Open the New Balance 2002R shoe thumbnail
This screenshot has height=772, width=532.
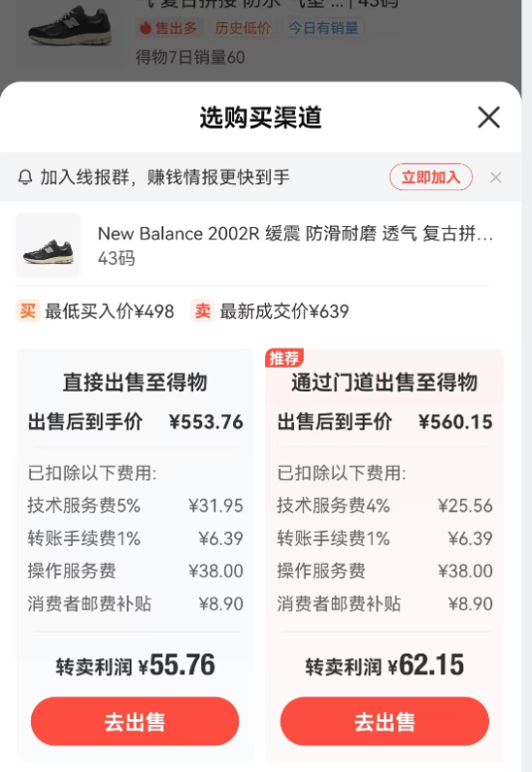48,245
